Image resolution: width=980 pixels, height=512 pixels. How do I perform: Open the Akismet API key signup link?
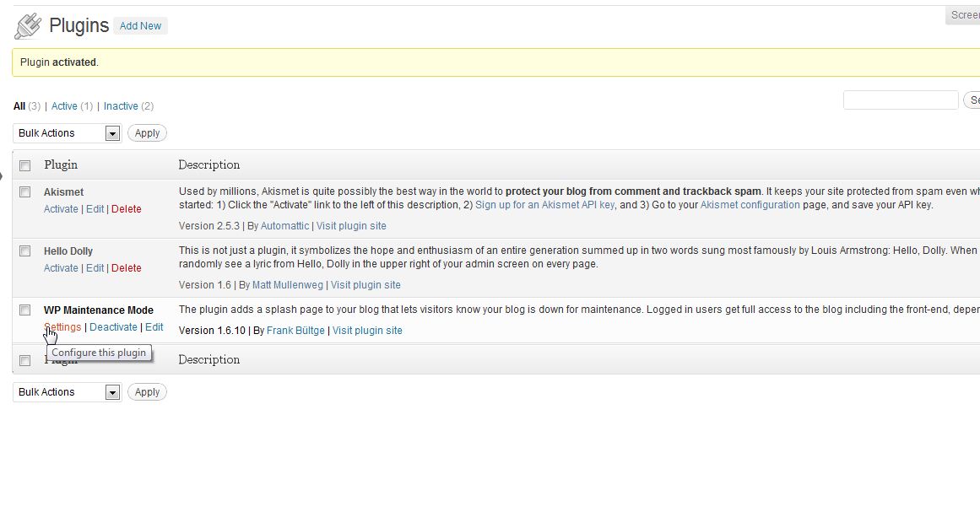point(544,205)
